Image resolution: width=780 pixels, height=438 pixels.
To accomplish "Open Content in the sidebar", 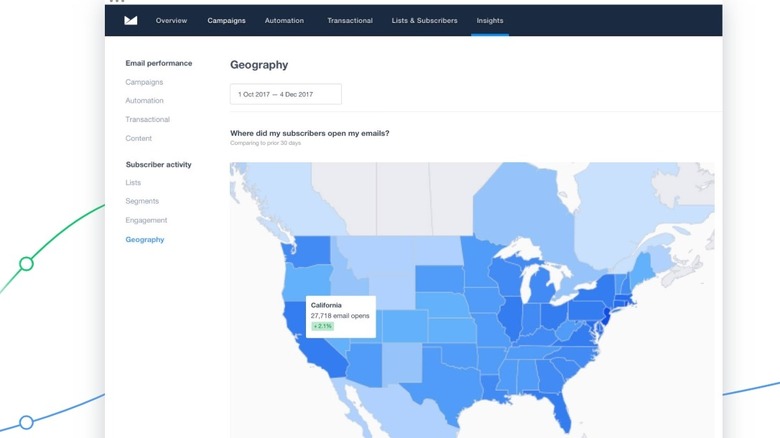I will pyautogui.click(x=139, y=139).
